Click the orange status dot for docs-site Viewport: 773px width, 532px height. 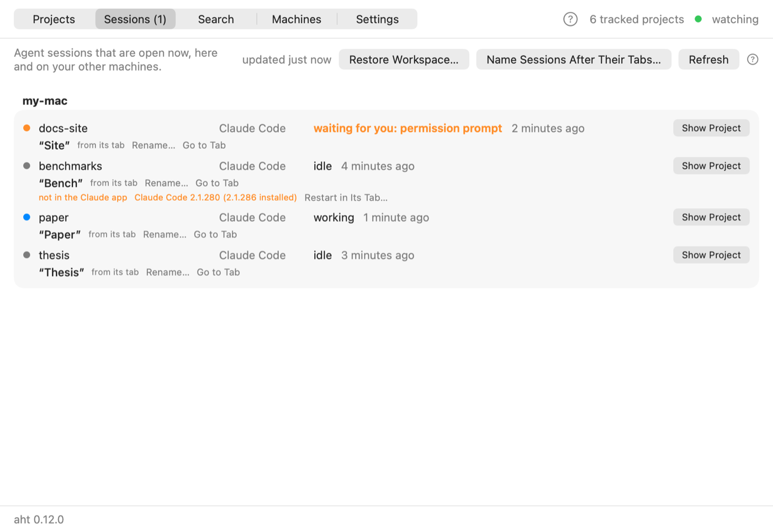coord(27,128)
